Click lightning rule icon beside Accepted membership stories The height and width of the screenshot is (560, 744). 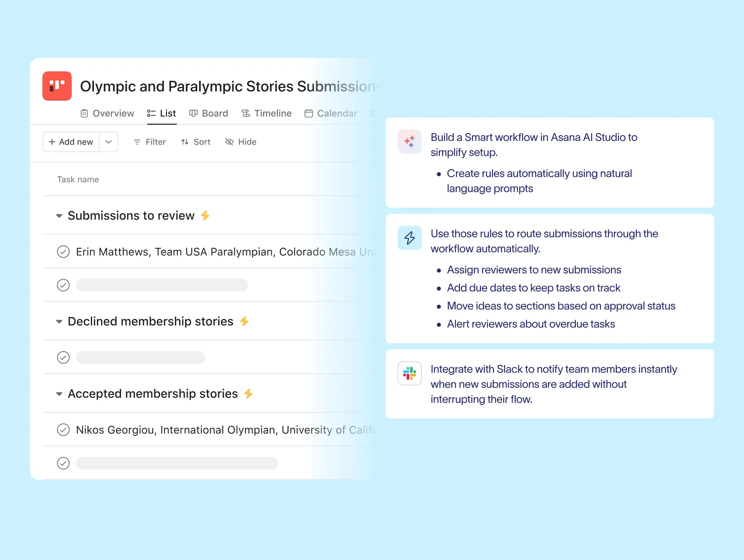249,394
